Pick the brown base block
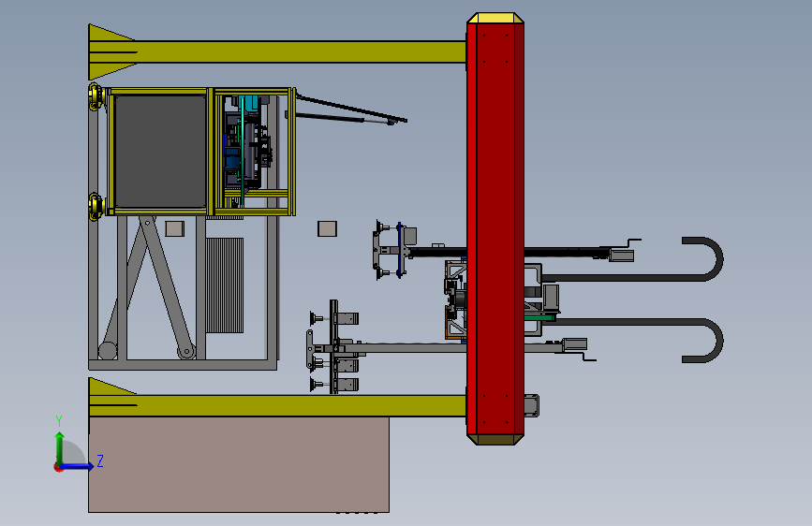This screenshot has width=812, height=526. point(239,464)
